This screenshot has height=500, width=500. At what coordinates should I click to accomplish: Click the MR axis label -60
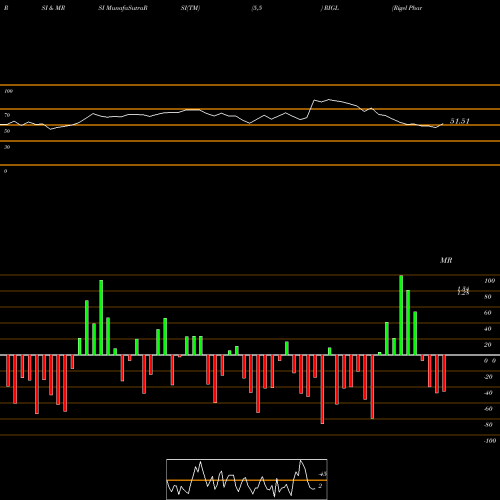point(488,409)
